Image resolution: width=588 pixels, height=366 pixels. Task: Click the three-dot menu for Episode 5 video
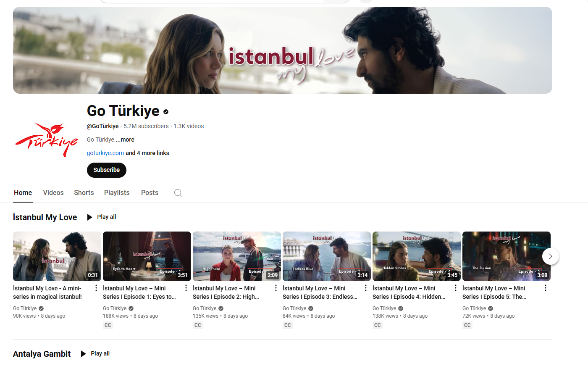pyautogui.click(x=546, y=288)
